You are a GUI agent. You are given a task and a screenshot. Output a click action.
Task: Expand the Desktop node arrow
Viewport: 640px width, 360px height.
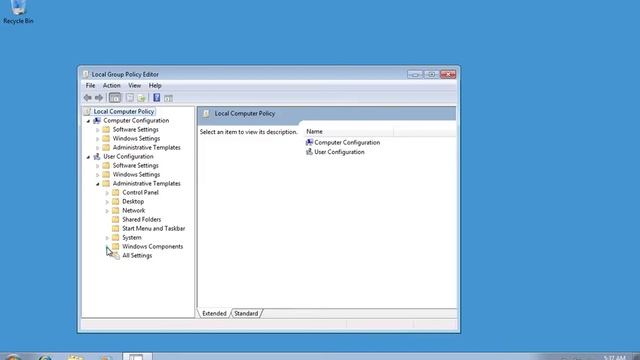pyautogui.click(x=107, y=202)
